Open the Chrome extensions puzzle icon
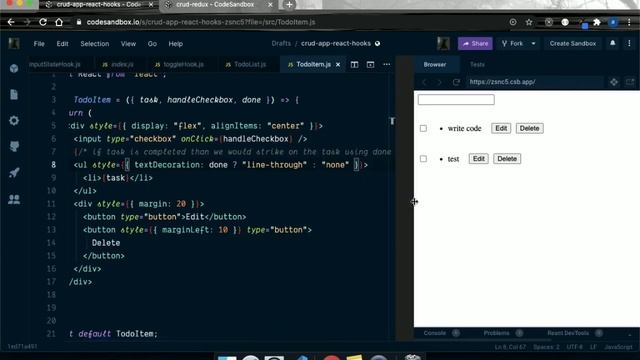The width and height of the screenshot is (640, 360). coord(597,22)
